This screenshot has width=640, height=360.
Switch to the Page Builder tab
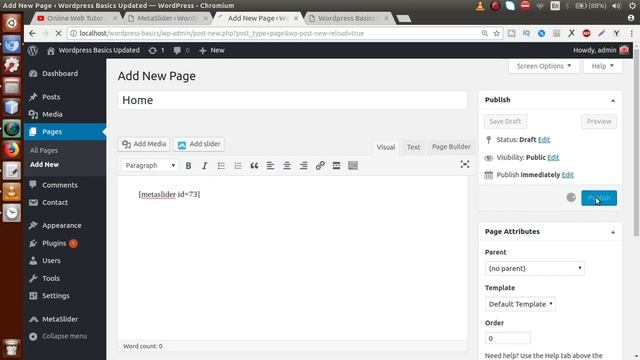tap(451, 147)
